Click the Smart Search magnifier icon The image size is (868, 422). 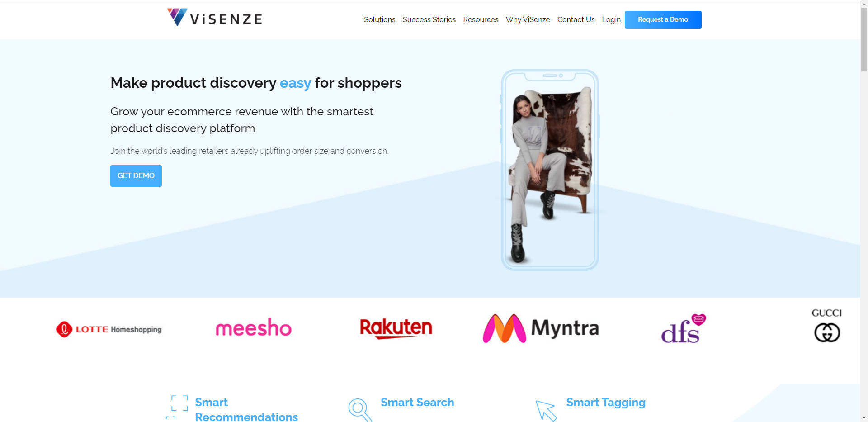360,410
